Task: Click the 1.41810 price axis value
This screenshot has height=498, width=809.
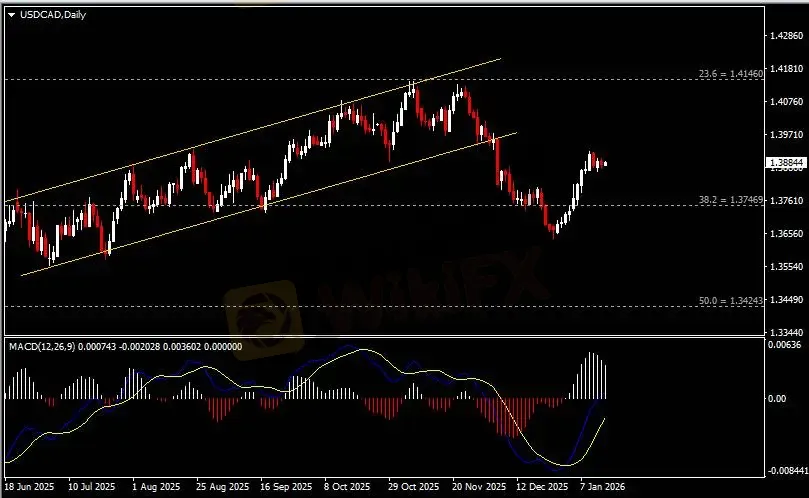Action: click(786, 69)
